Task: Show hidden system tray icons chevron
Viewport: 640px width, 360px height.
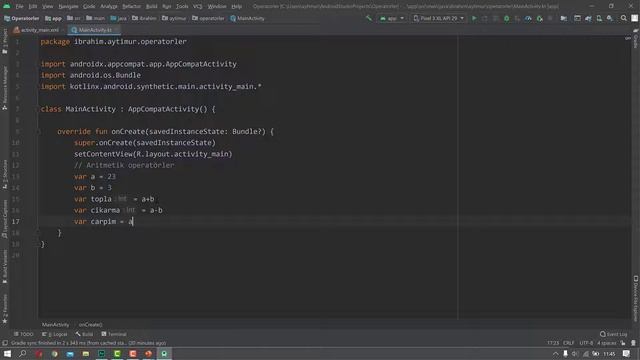Action: (556, 354)
